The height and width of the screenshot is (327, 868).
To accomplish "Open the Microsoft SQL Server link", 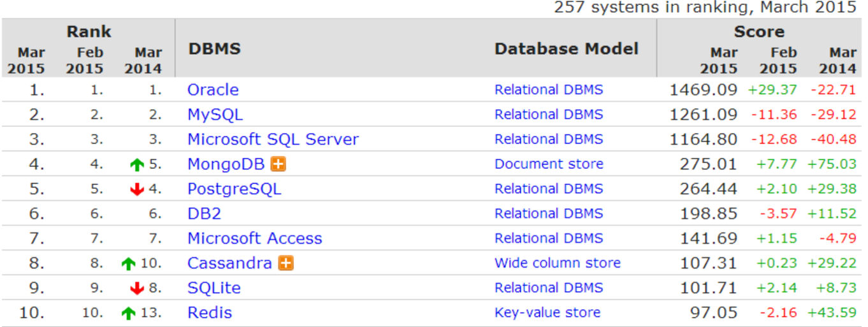I will tap(273, 139).
